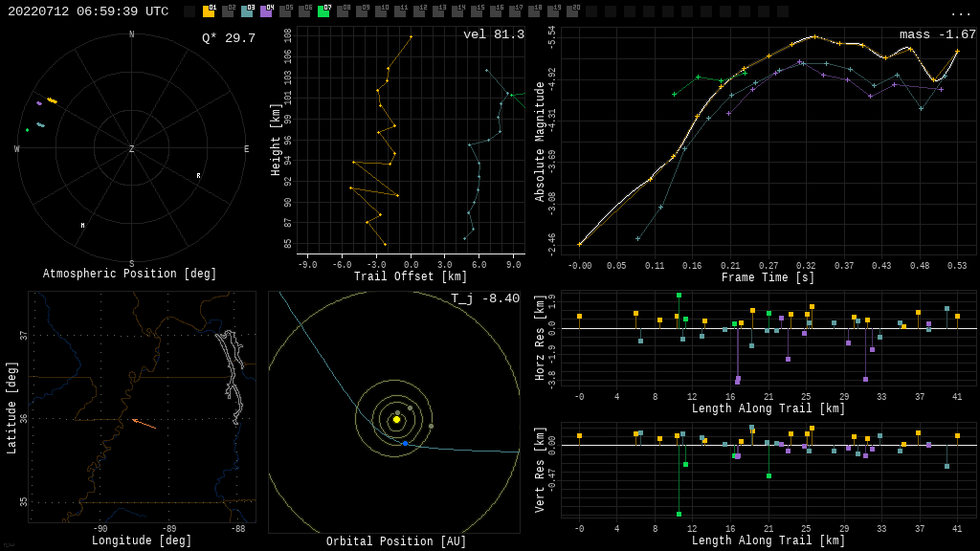This screenshot has height=551, width=980.
Task: Click the green meteor point on the sky plot
Action: (x=27, y=130)
